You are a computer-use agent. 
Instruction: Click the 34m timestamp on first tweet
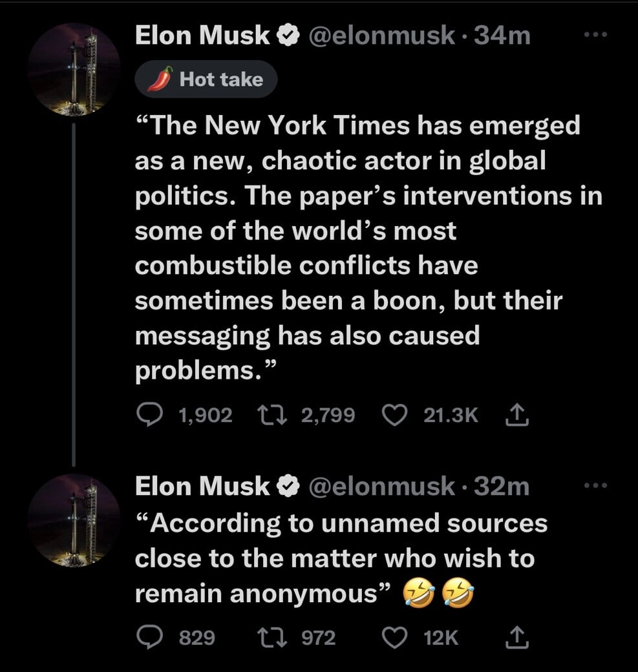tap(502, 36)
